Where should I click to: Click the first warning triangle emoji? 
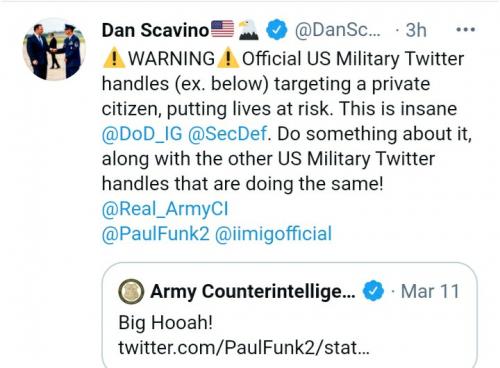coord(114,58)
